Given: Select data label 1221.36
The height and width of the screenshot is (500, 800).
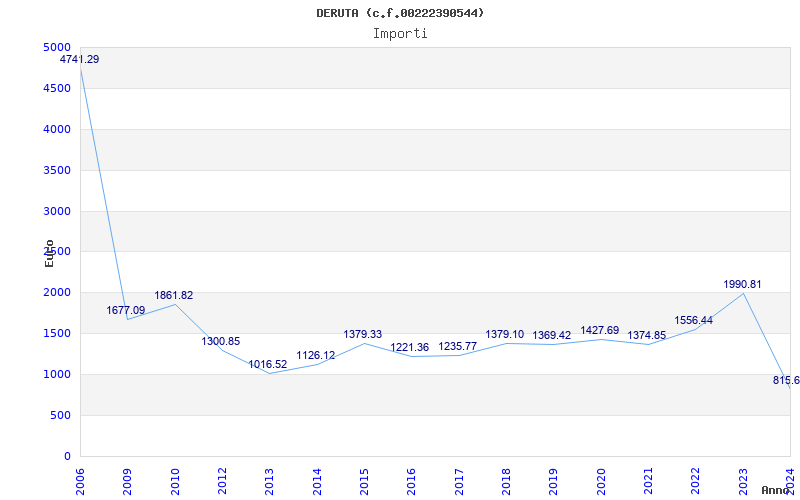Looking at the screenshot, I should pos(410,347).
